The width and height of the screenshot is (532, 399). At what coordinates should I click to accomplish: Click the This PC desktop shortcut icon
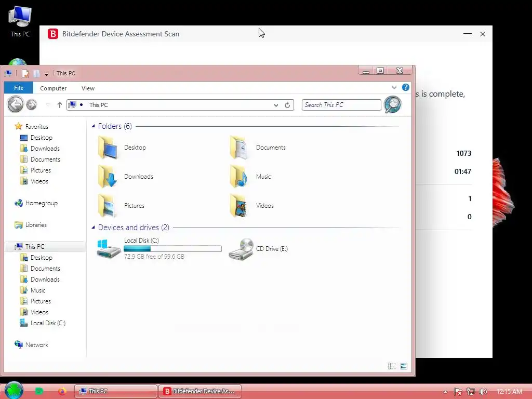point(20,21)
